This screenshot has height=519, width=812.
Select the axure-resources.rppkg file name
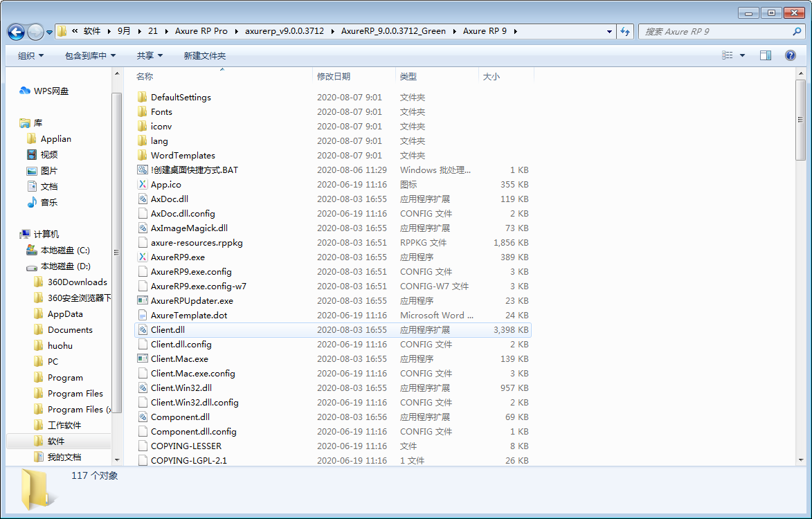point(197,243)
